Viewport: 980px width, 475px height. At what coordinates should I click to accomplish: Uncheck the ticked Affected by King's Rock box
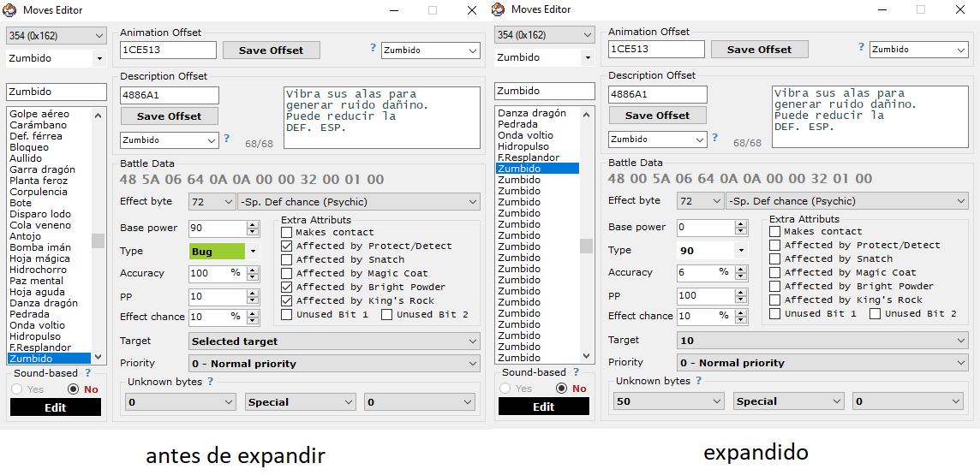coord(287,300)
